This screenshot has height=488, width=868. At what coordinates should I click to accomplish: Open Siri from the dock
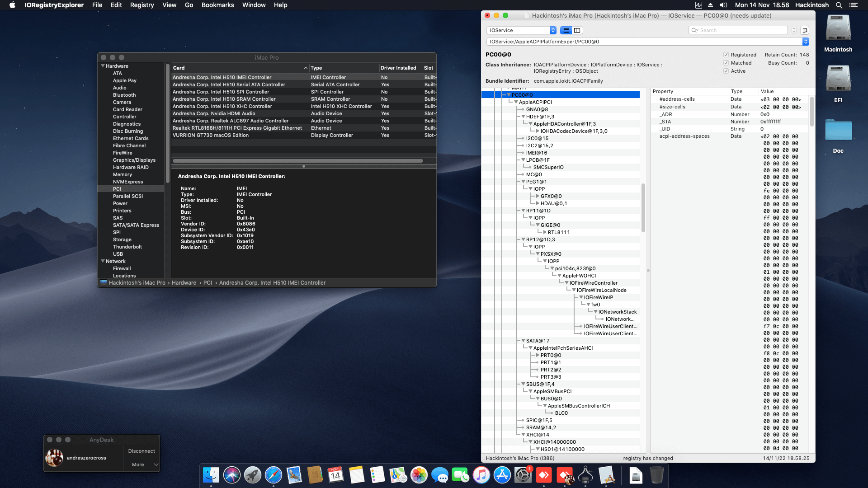click(232, 475)
